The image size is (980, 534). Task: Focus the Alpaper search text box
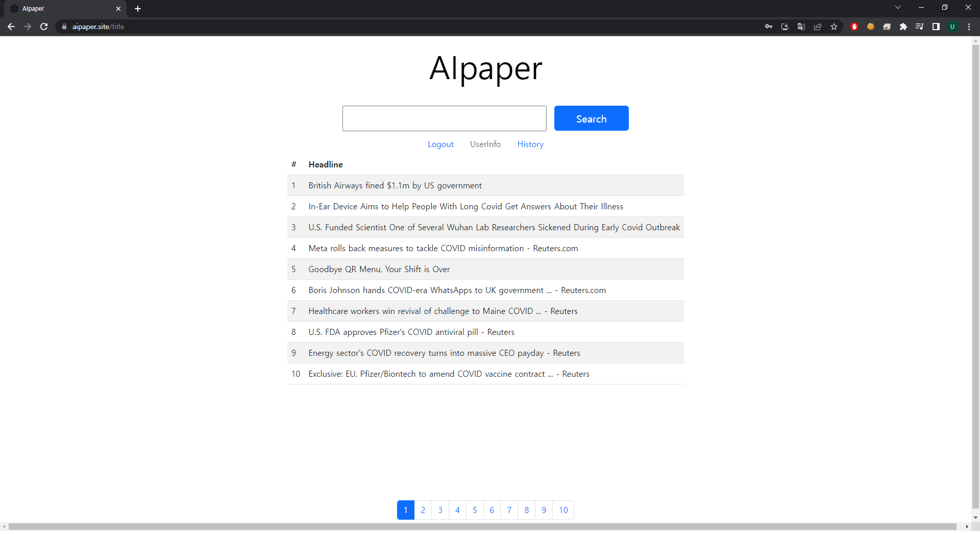point(444,118)
